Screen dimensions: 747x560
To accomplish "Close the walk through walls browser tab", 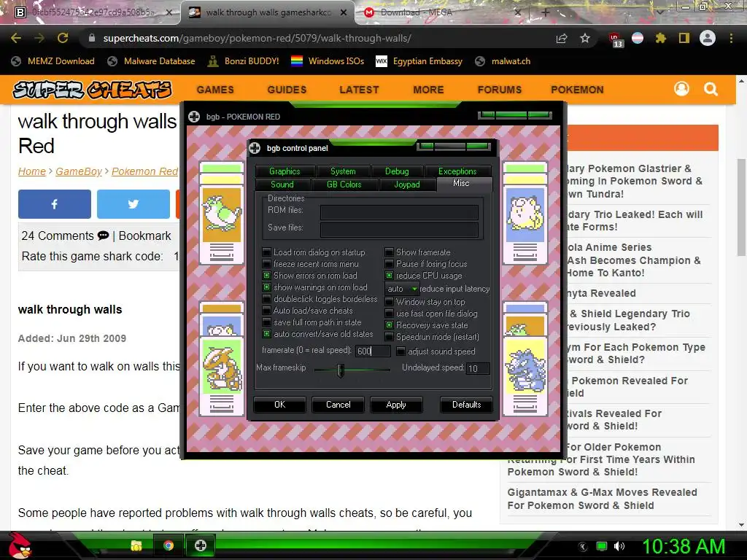I will point(344,12).
